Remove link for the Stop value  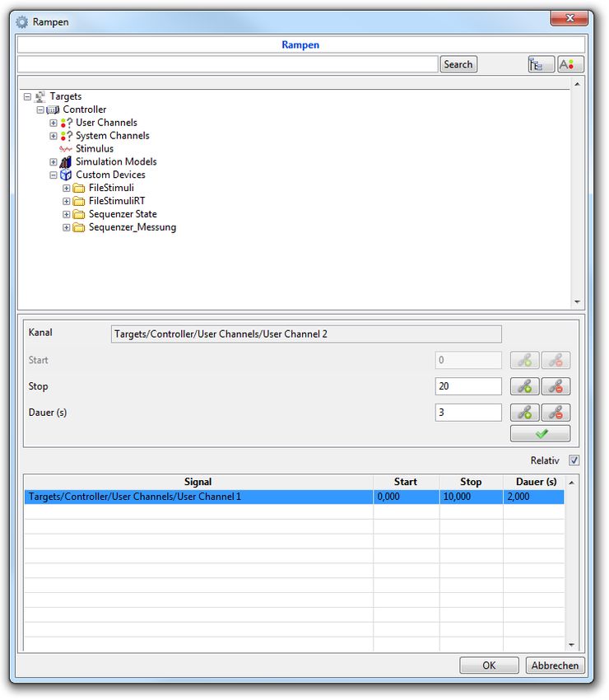click(x=556, y=386)
